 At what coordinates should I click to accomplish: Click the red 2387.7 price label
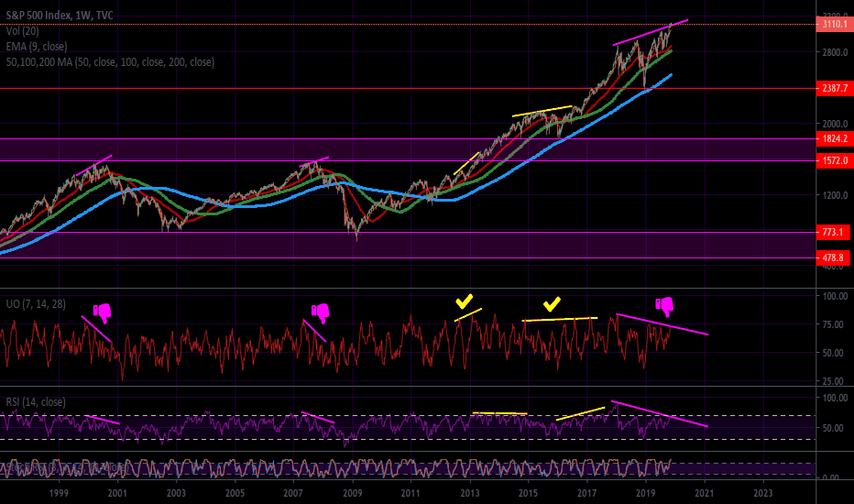click(x=835, y=88)
